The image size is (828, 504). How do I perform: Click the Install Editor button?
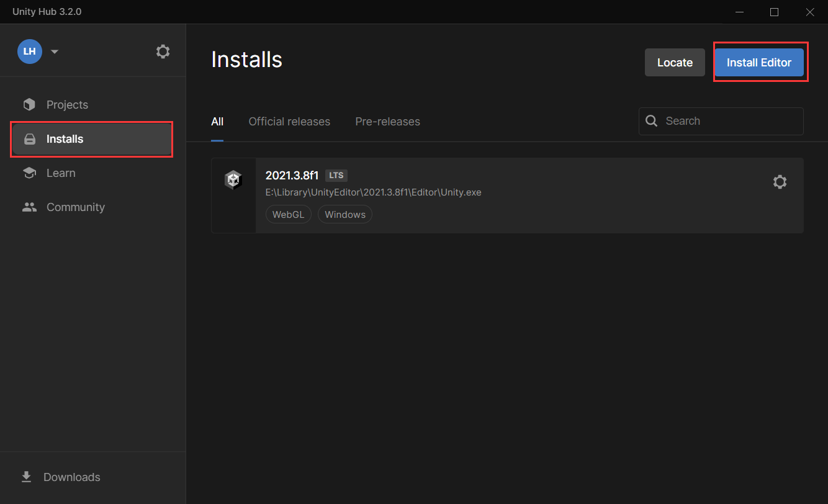(x=759, y=63)
